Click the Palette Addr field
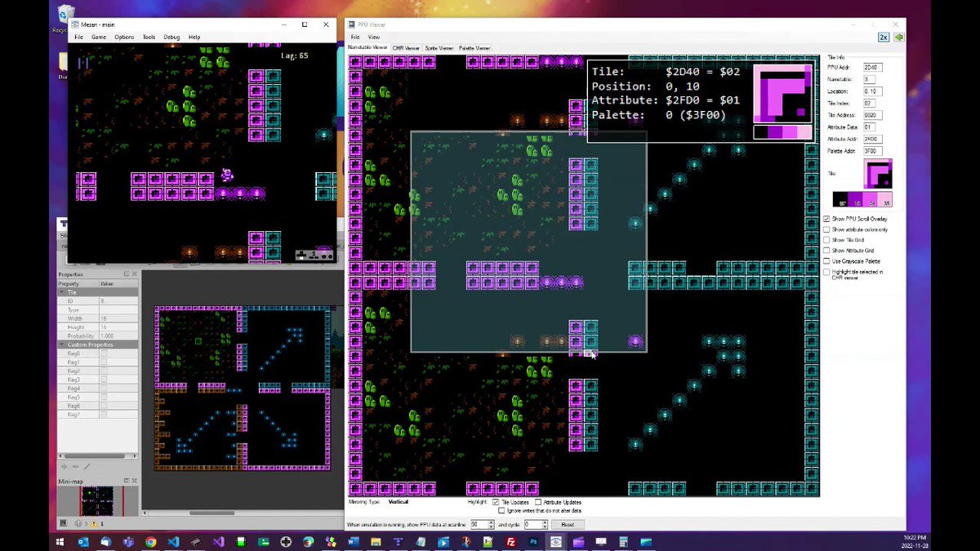This screenshot has height=551, width=980. (x=873, y=151)
